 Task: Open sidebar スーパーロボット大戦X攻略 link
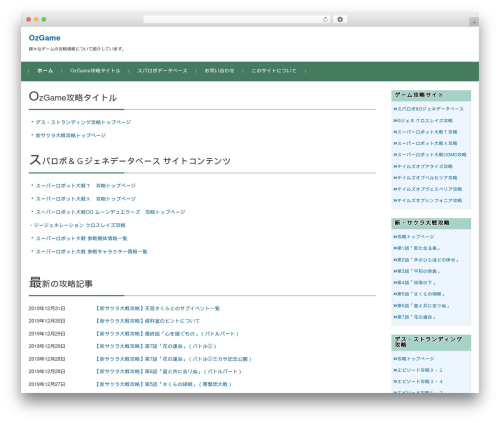tap(425, 143)
